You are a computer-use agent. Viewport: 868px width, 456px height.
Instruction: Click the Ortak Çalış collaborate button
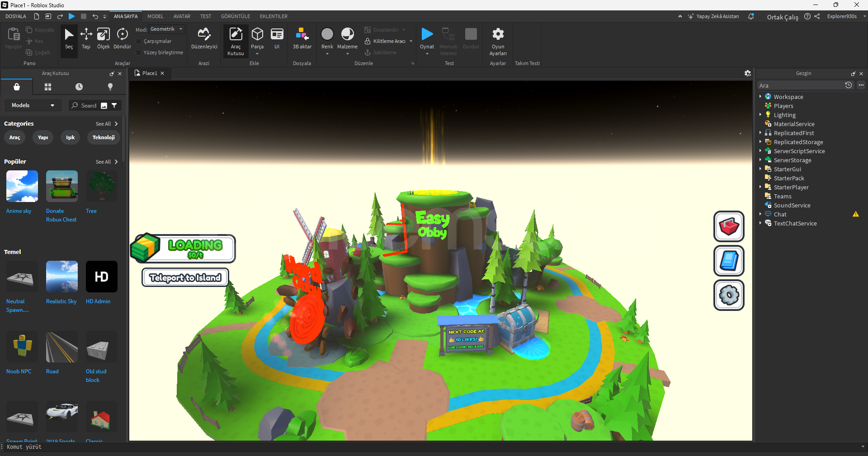(783, 17)
